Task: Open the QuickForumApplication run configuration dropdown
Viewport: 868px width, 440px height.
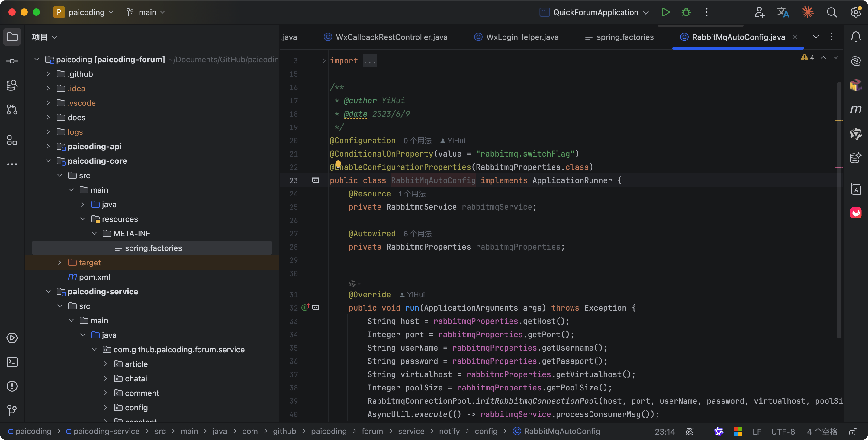Action: click(x=595, y=12)
